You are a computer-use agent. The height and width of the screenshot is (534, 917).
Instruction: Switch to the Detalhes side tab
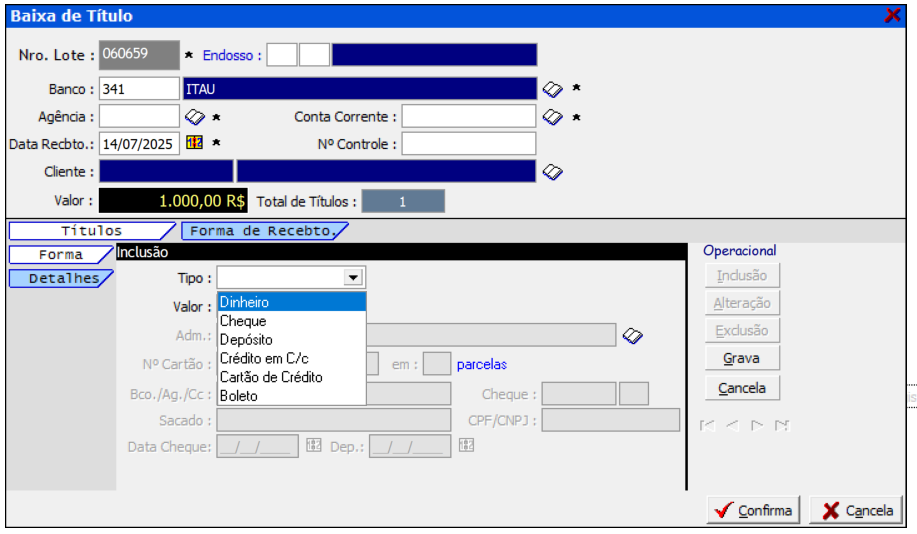(60, 279)
